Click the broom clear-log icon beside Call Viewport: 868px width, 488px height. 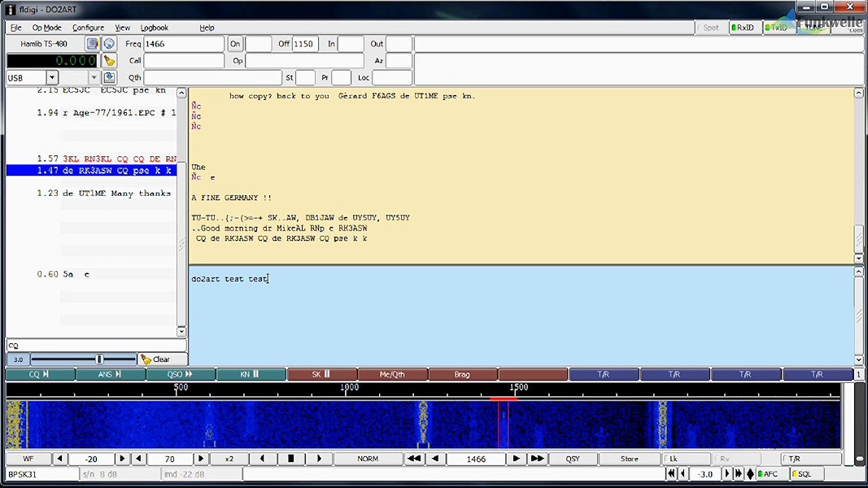coord(109,61)
